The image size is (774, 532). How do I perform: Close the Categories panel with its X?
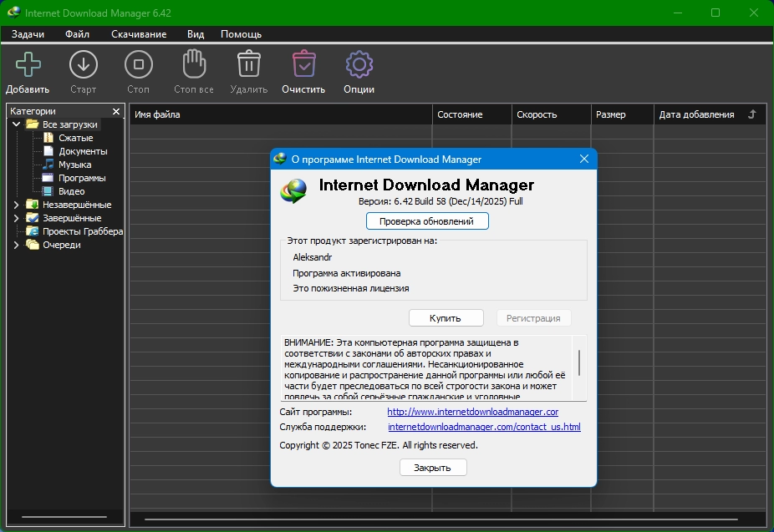point(115,111)
